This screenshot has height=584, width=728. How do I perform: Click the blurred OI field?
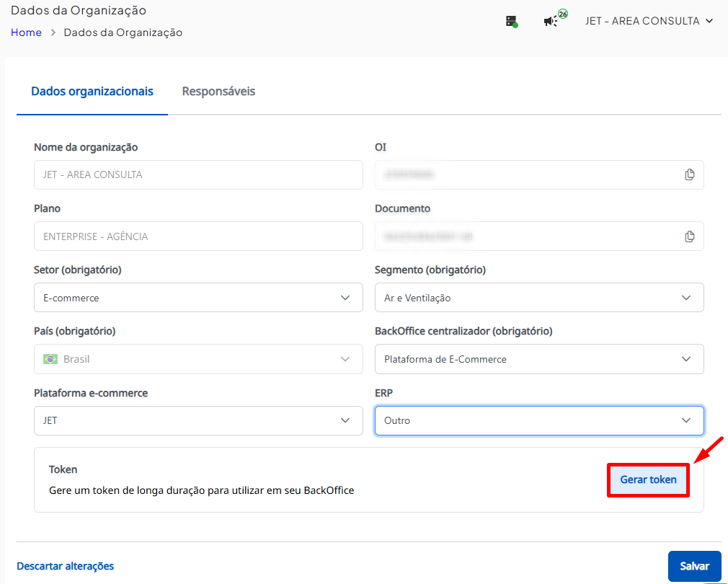pyautogui.click(x=539, y=174)
